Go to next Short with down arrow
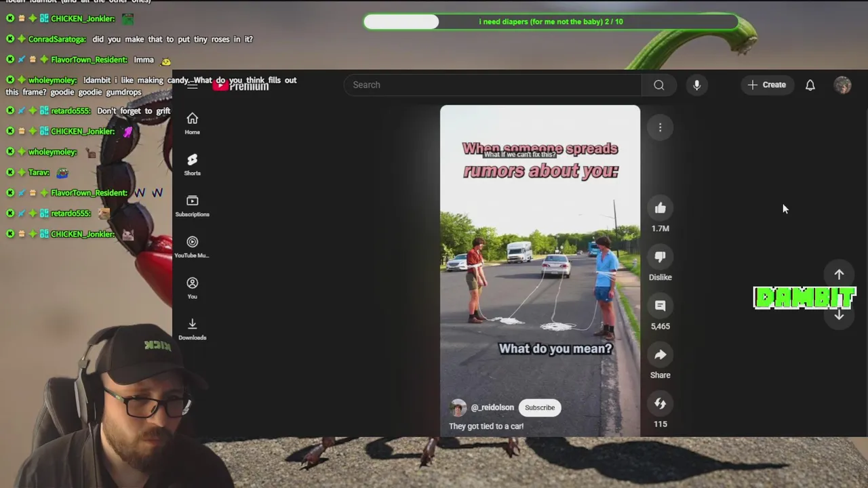The height and width of the screenshot is (488, 868). pos(839,315)
